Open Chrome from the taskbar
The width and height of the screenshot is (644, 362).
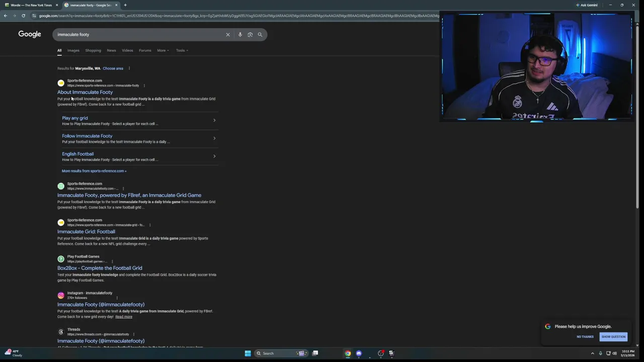pos(348,353)
